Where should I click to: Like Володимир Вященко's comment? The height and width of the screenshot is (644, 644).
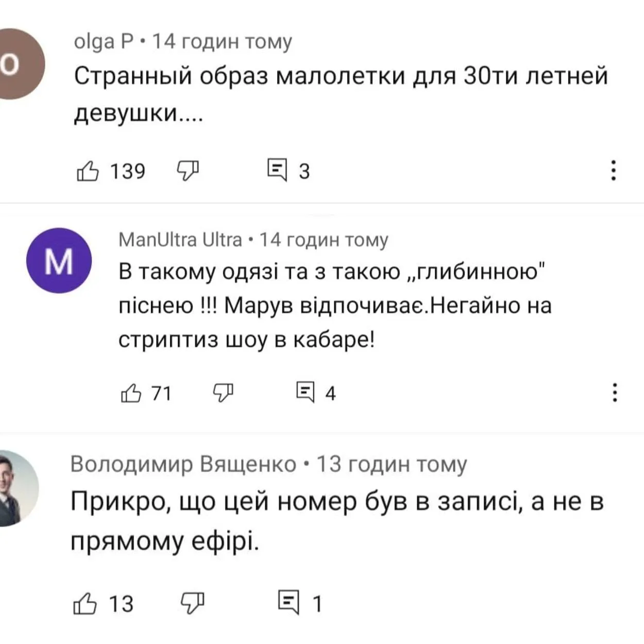click(x=85, y=603)
